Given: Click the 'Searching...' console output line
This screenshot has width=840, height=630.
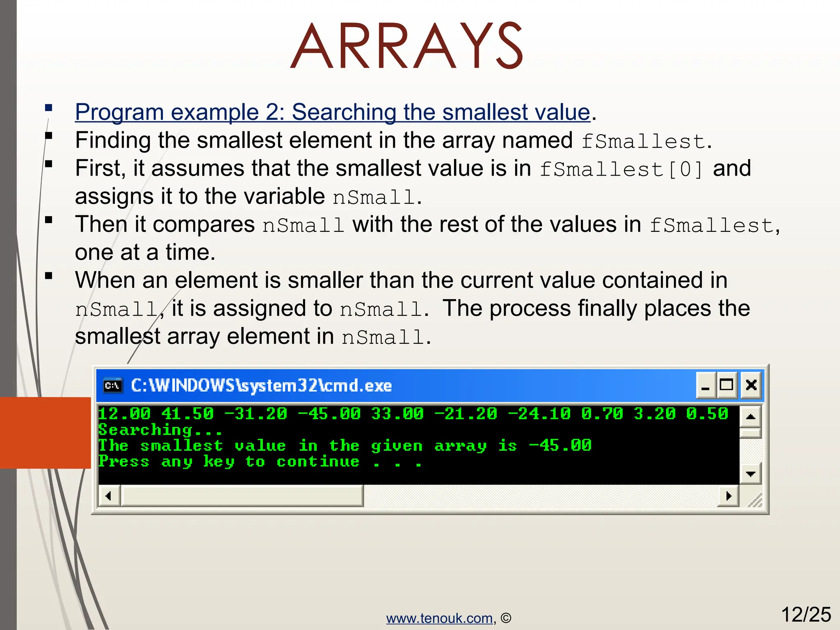Looking at the screenshot, I should click(x=160, y=430).
